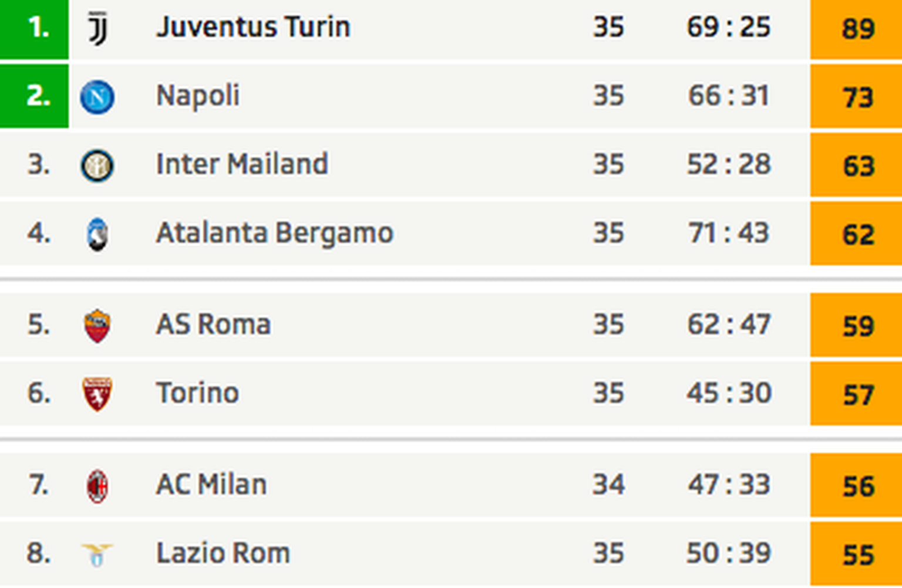Screen dimensions: 902x588
Task: Select the AS Roma team name
Action: (x=213, y=325)
